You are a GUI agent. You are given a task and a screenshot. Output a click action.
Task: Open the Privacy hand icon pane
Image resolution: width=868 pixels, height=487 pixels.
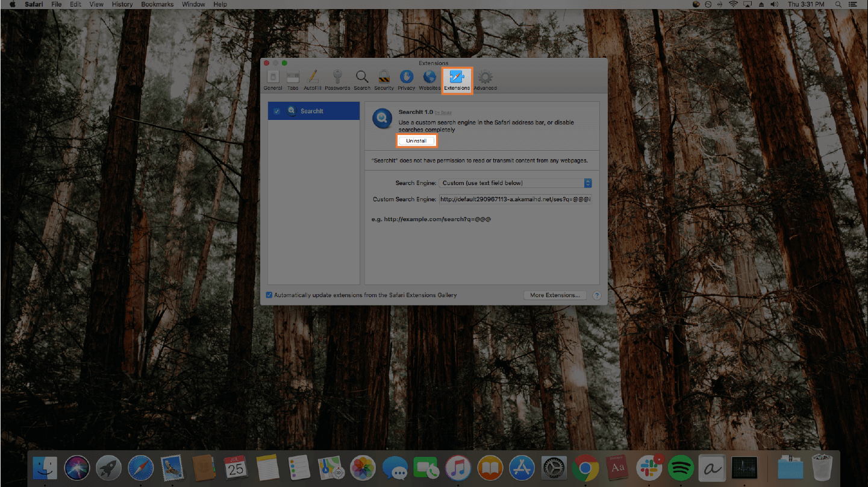407,80
